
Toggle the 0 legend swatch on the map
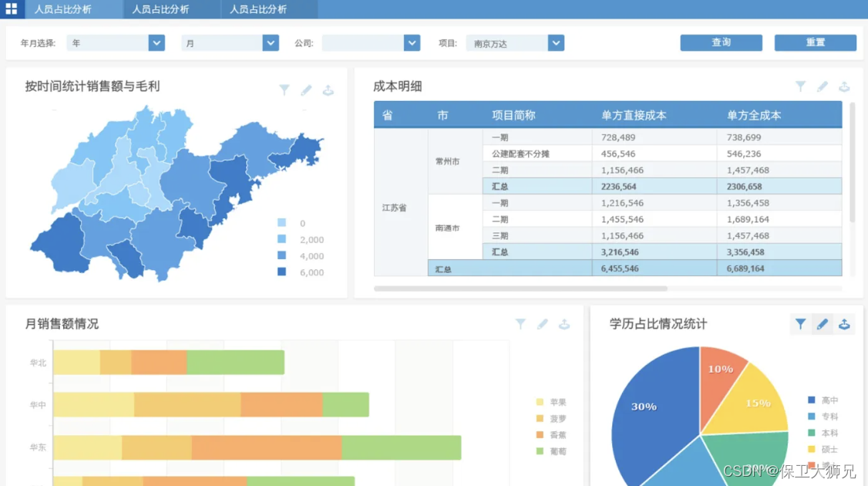coord(282,223)
